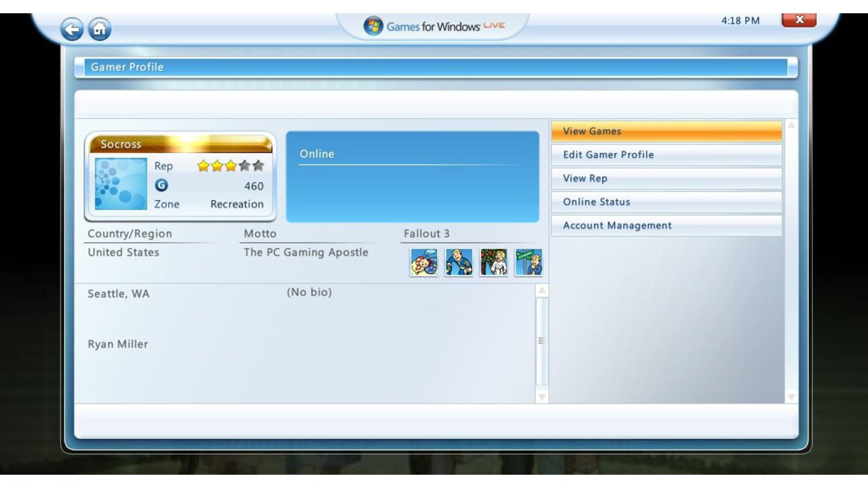Click the motto 'The PC Gaming Apostle'
868x488 pixels.
[x=306, y=252]
